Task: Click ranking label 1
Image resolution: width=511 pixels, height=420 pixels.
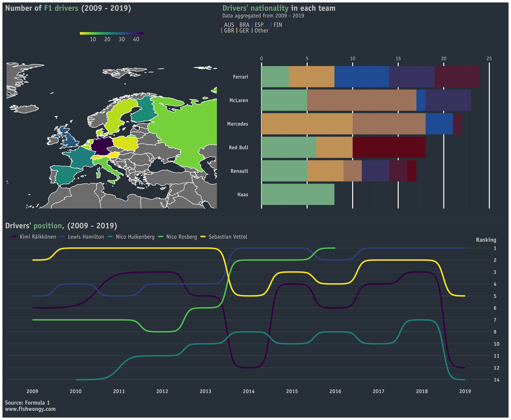Action: 495,248
